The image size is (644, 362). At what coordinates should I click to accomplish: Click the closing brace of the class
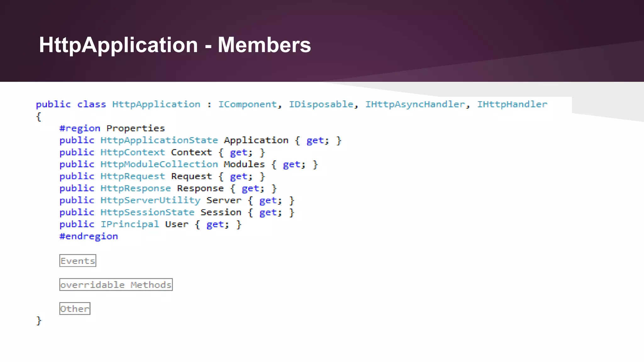(39, 321)
